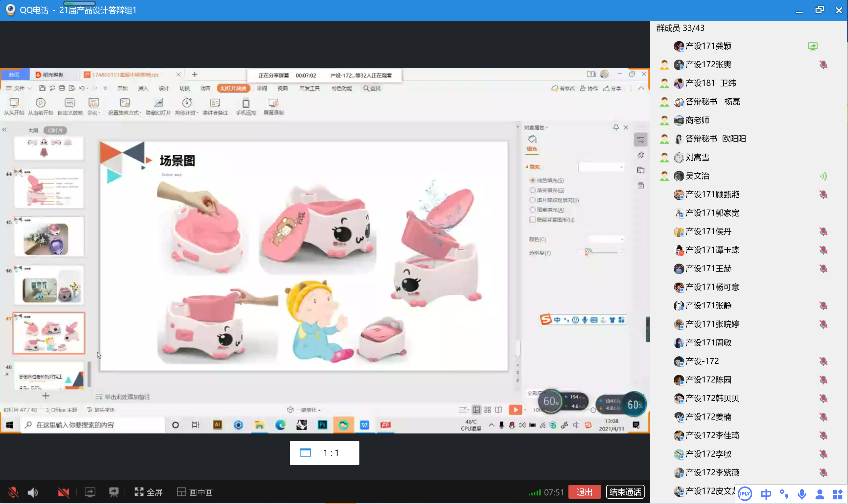Screen dimensions: 848x504
Task: Select 渐变填充 radio option
Action: pos(532,190)
